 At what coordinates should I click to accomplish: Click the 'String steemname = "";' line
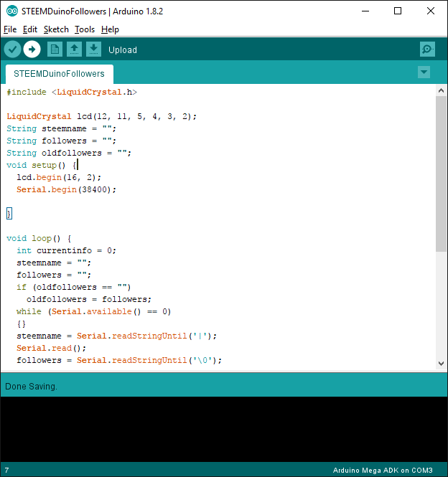(x=62, y=128)
